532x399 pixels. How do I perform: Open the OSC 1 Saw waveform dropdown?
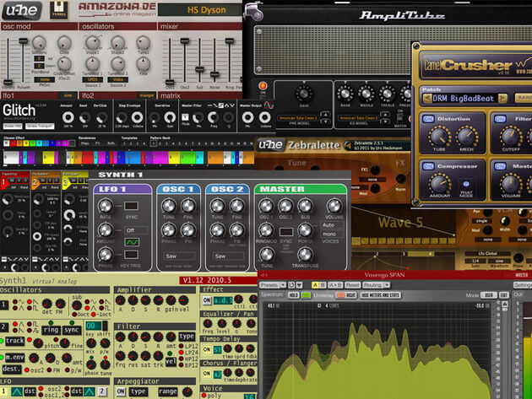point(180,256)
